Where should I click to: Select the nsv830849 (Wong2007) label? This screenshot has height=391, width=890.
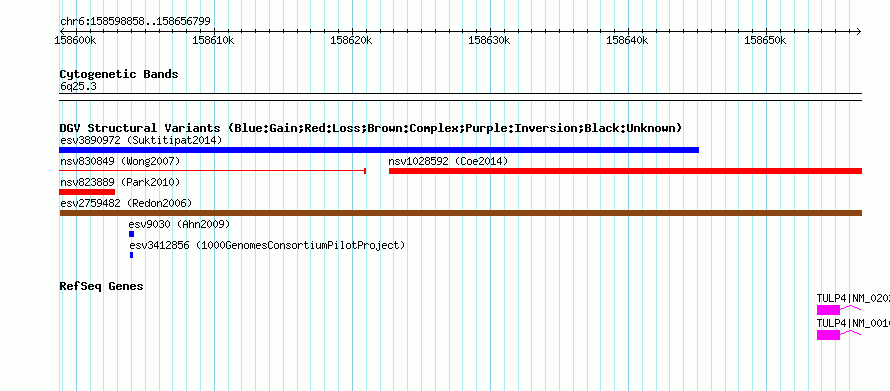coord(120,161)
